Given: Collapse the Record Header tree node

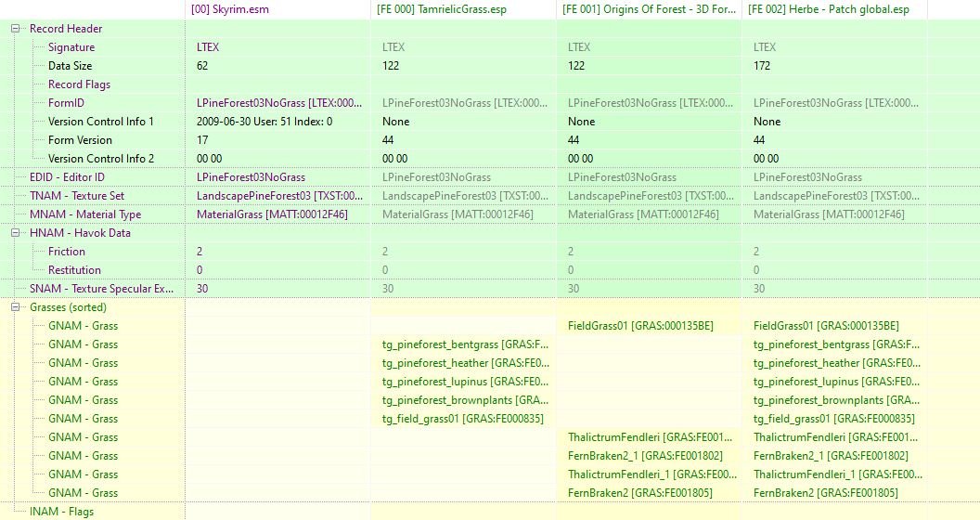Looking at the screenshot, I should tap(16, 29).
